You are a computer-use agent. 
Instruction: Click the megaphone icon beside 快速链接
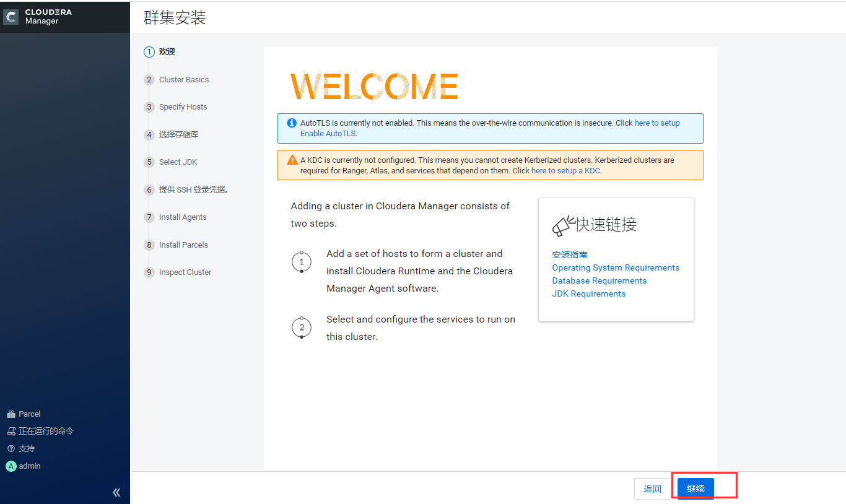pyautogui.click(x=564, y=226)
